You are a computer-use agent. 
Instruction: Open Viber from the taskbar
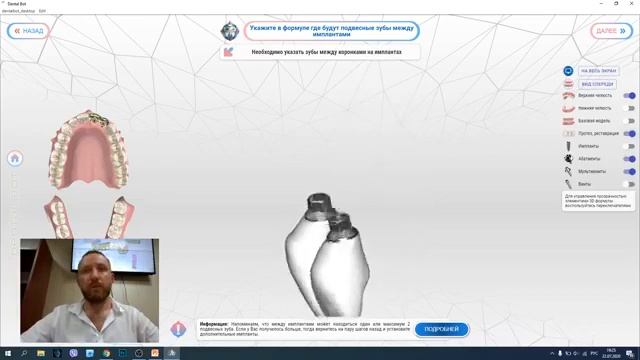(73, 353)
